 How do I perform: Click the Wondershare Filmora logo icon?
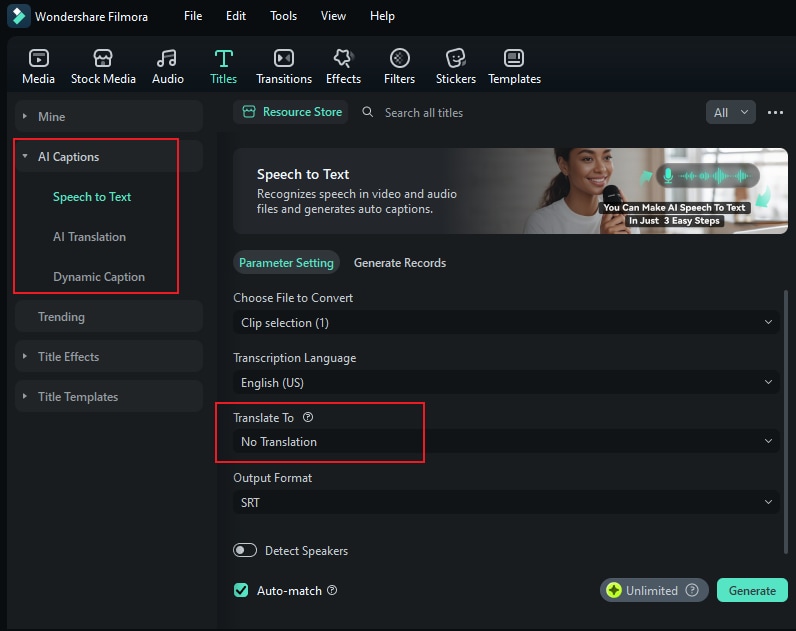click(x=19, y=16)
